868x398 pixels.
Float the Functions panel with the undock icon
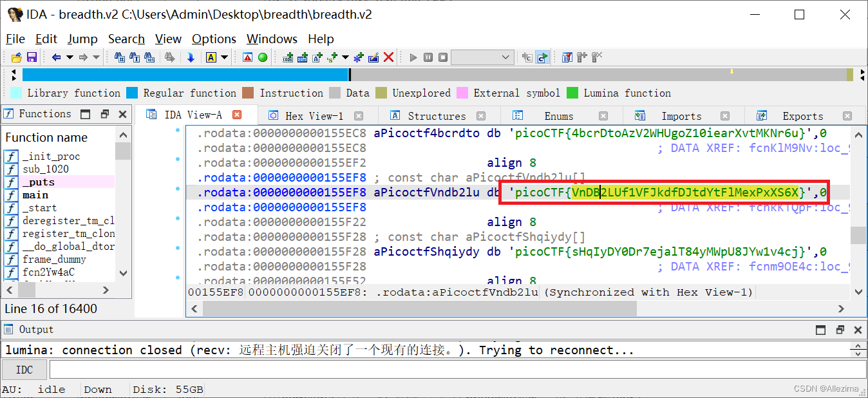pos(105,114)
